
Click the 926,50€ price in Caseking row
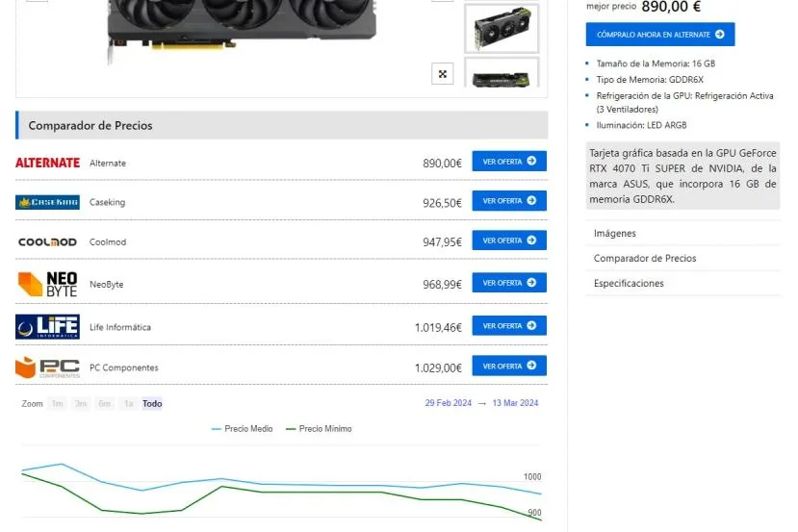[x=442, y=203]
